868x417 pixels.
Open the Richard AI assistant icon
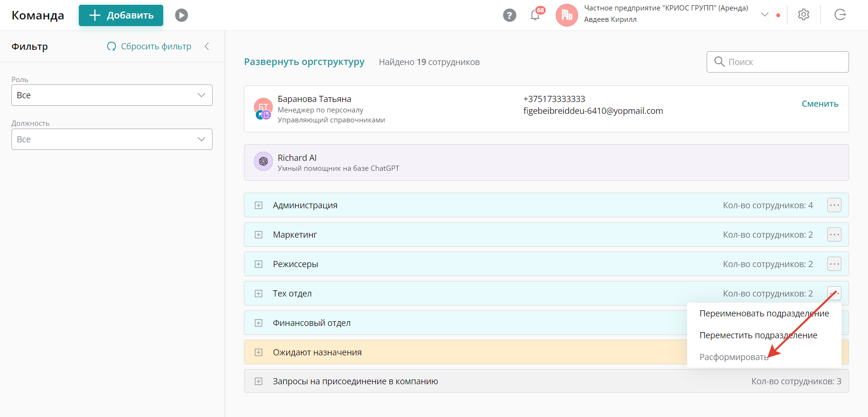point(263,161)
